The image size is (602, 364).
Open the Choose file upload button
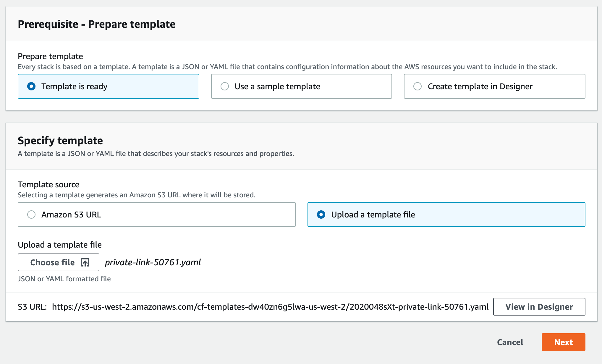click(59, 262)
